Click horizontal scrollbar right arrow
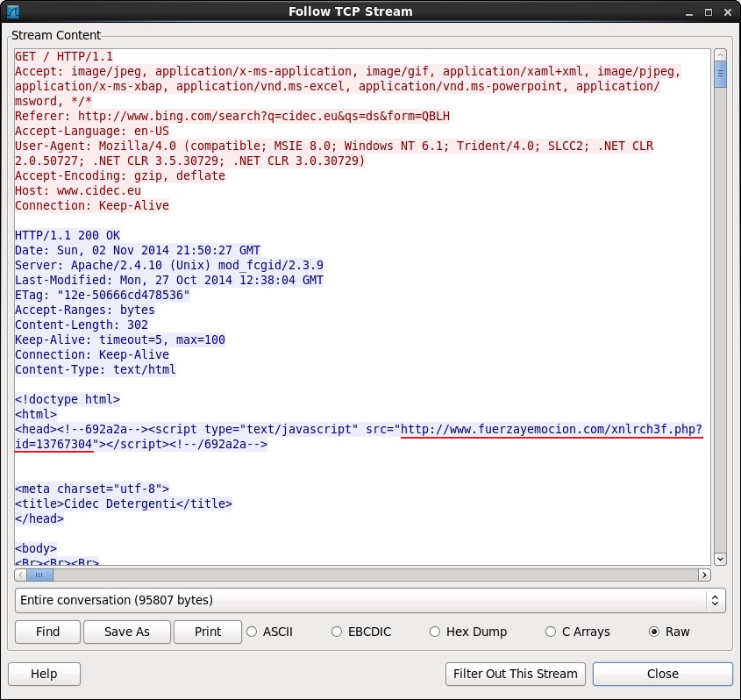 coord(705,575)
